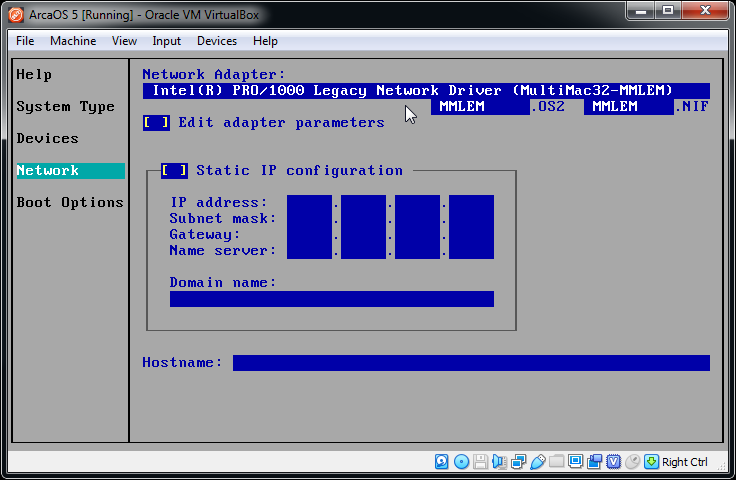Image resolution: width=736 pixels, height=480 pixels.
Task: Click the video capture status icon
Action: click(x=594, y=462)
